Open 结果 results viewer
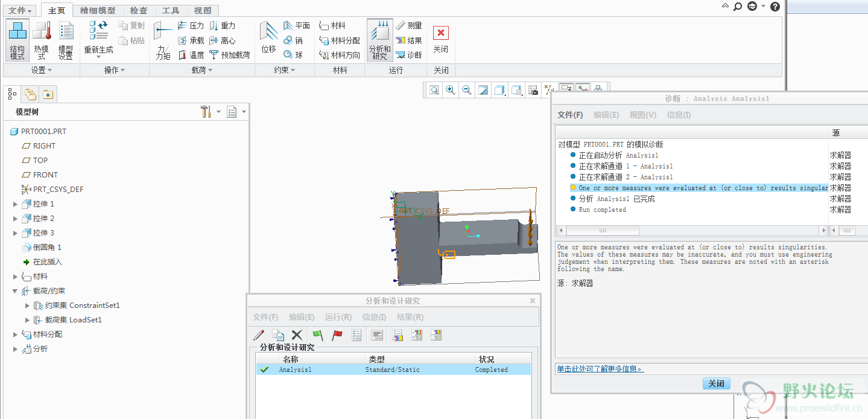 [409, 40]
